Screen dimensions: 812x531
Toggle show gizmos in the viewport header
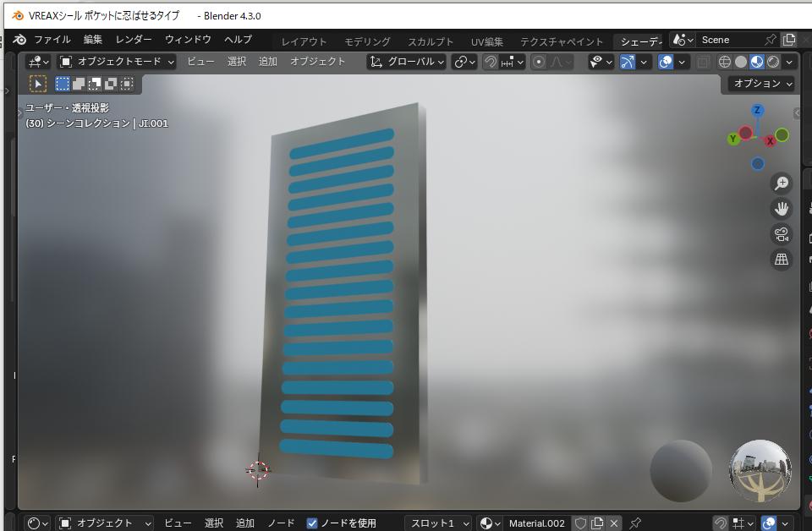pos(627,62)
